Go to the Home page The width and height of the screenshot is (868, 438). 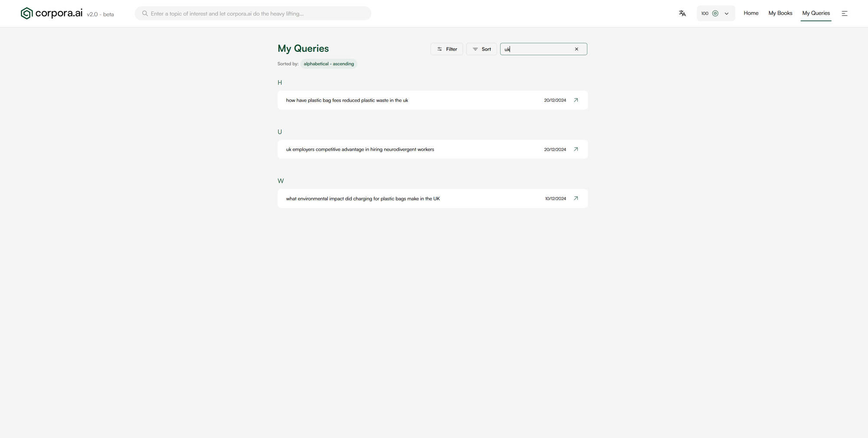click(751, 13)
